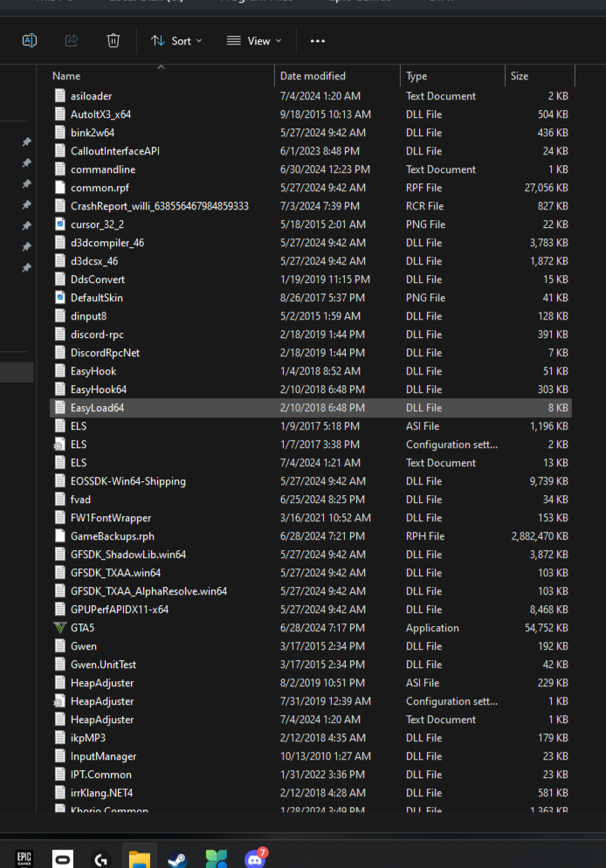Select the irrKlang.NET4 file

[x=311, y=793]
